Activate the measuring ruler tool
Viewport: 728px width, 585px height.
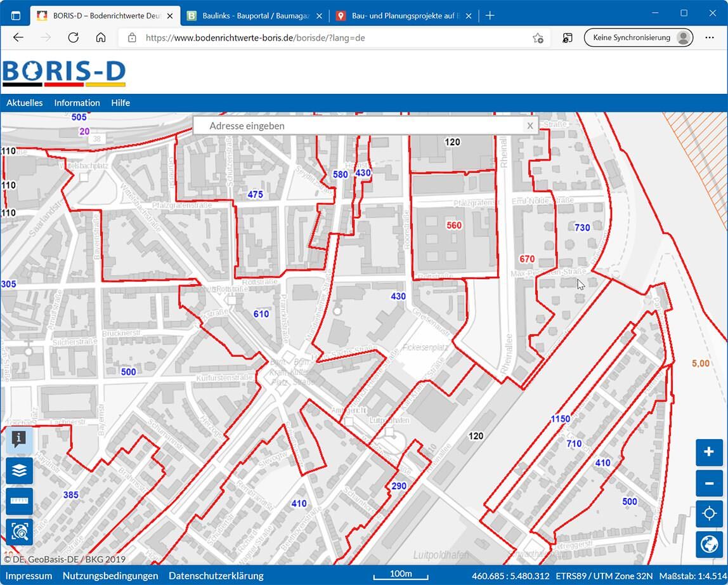click(x=19, y=501)
